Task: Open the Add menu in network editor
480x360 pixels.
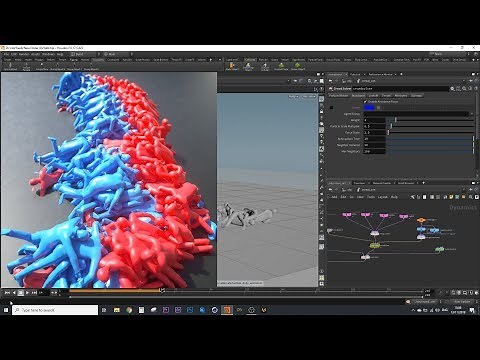Action: pyautogui.click(x=334, y=197)
